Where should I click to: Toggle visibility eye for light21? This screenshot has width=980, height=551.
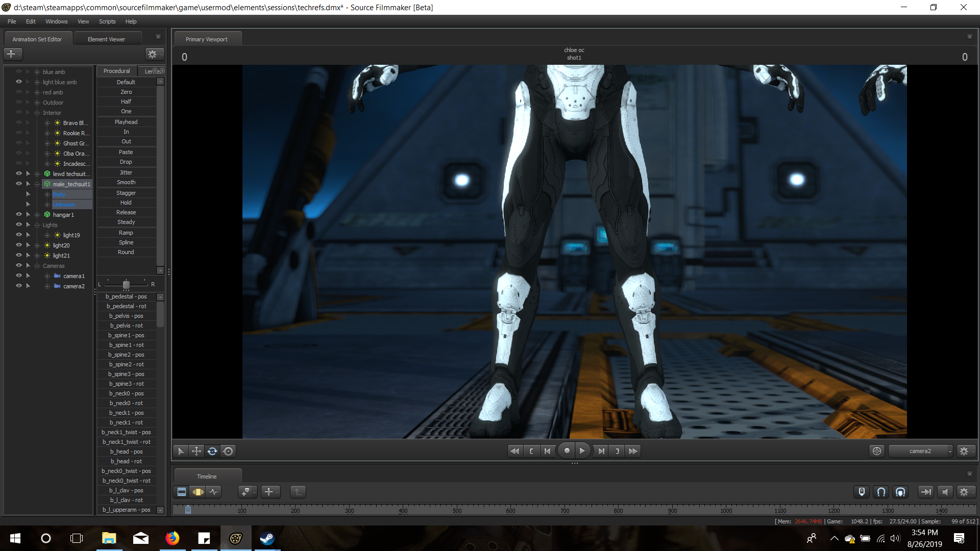(19, 255)
